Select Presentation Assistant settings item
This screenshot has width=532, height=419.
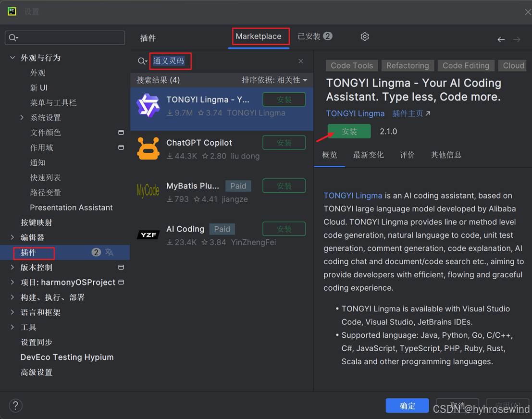[71, 207]
